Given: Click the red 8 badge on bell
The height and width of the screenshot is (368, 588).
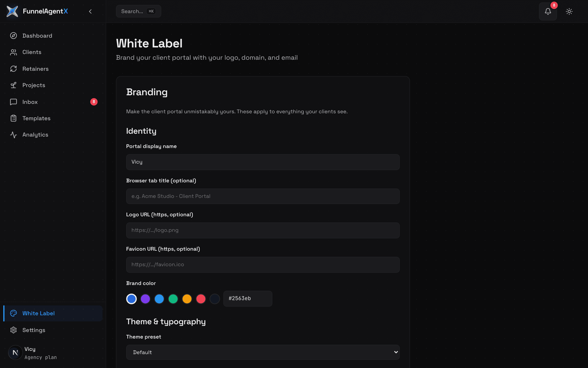Looking at the screenshot, I should 554,5.
